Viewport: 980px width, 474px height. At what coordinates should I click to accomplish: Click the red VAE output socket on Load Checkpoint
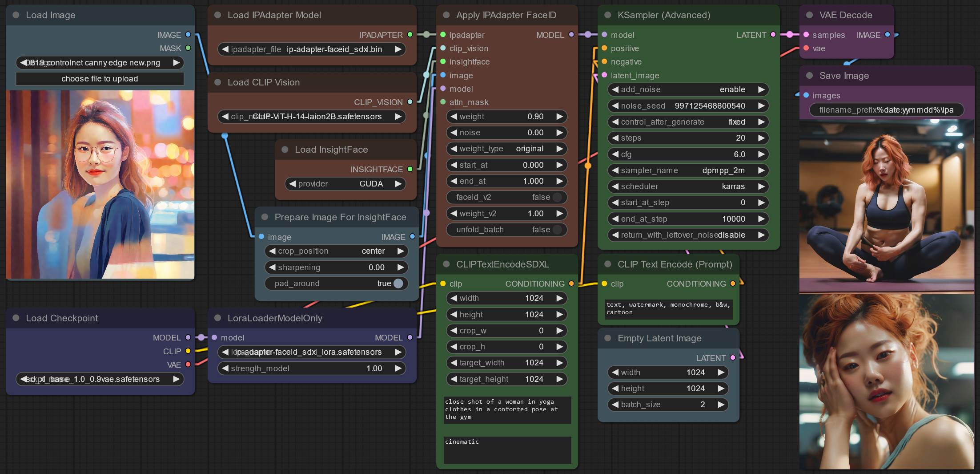click(188, 365)
